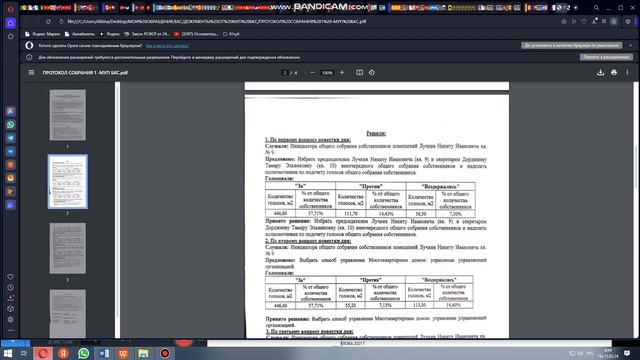Open Yandex browser from taskbar
The height and width of the screenshot is (360, 640).
pyautogui.click(x=63, y=353)
